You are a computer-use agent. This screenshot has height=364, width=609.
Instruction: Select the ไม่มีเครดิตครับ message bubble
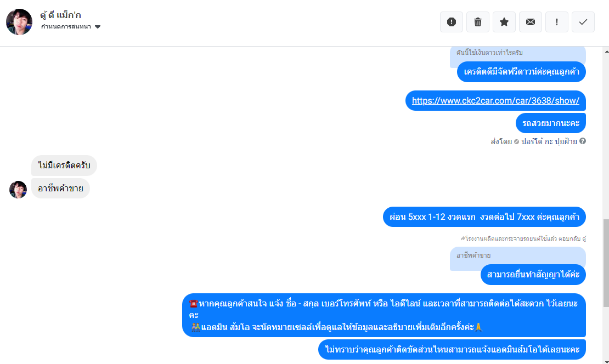tap(64, 165)
